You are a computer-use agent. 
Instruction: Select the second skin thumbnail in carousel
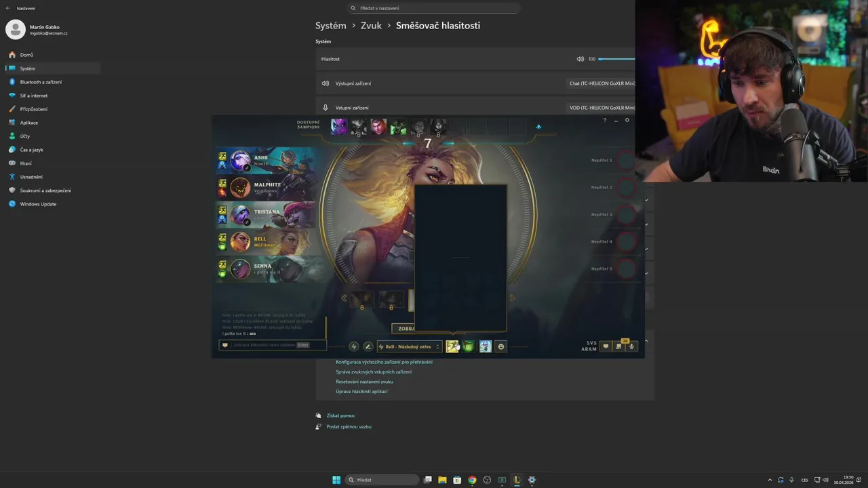pos(391,299)
